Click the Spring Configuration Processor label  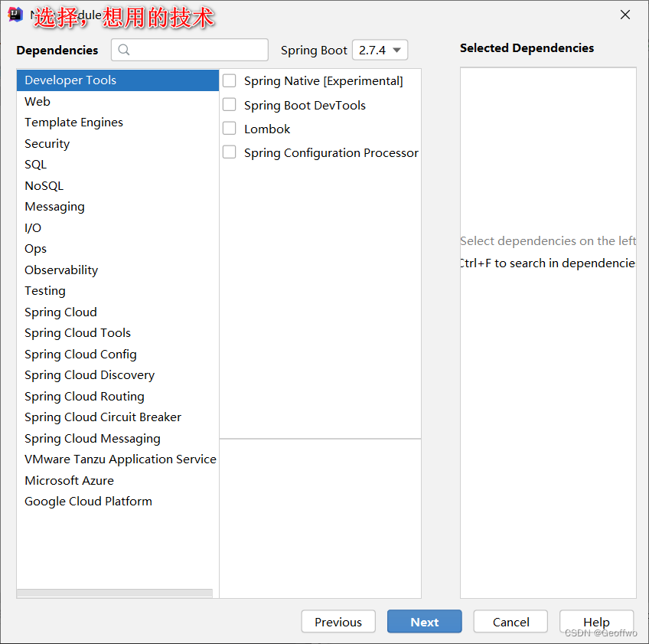331,153
